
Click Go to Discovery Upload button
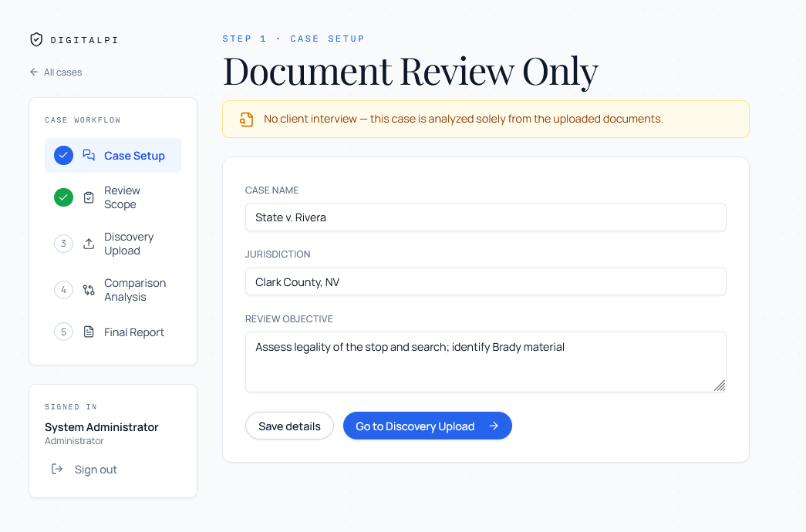coord(427,426)
